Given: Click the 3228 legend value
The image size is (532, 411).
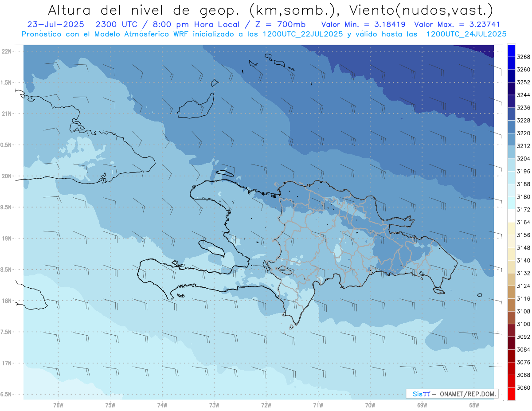Looking at the screenshot, I should point(524,121).
